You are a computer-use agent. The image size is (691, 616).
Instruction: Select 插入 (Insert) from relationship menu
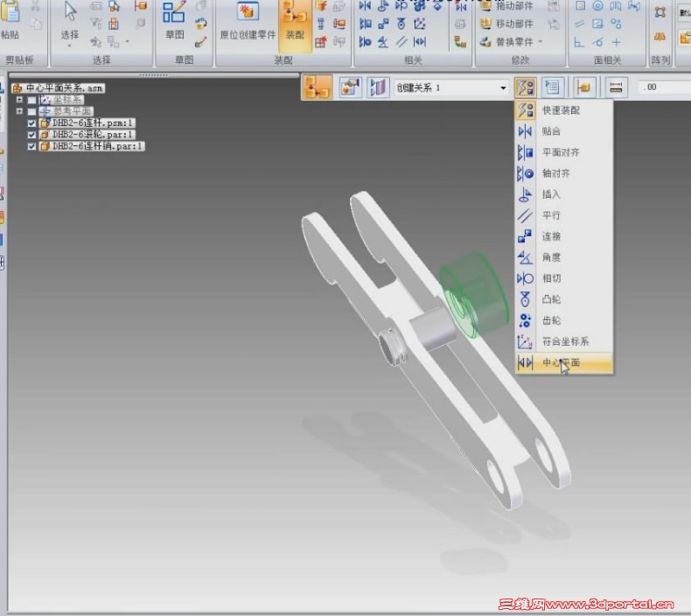(x=564, y=194)
